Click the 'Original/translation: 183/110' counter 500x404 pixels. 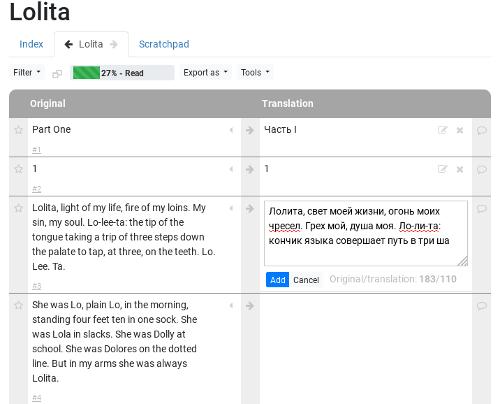(x=393, y=279)
